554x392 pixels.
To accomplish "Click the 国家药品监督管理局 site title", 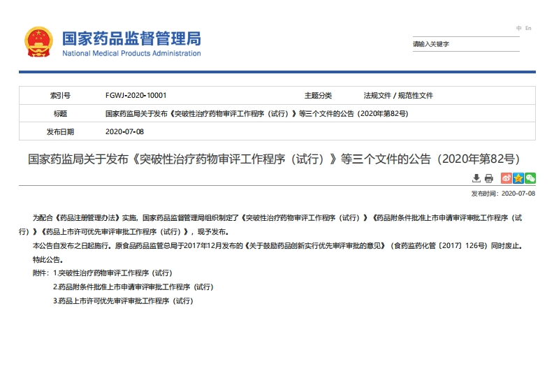I will 131,38.
